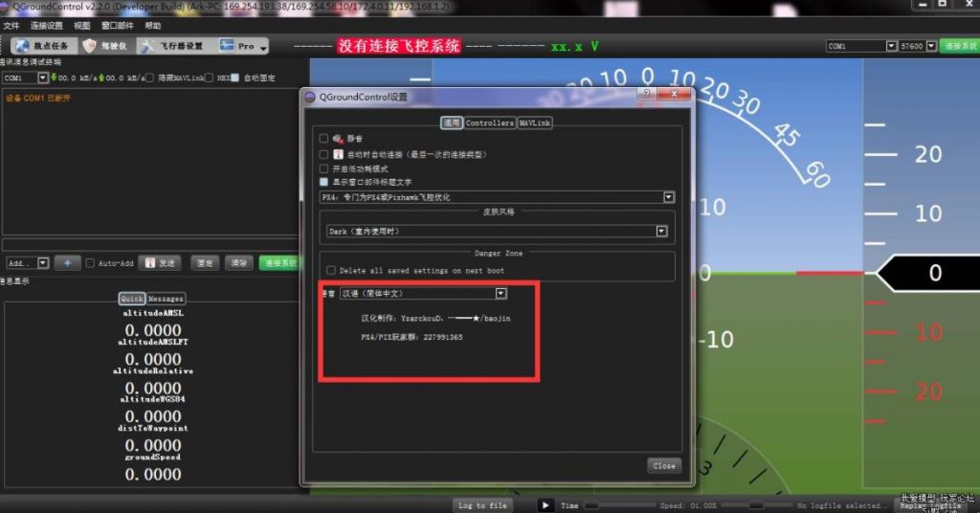Open the MAVLink settings tab
The image size is (980, 513).
535,123
